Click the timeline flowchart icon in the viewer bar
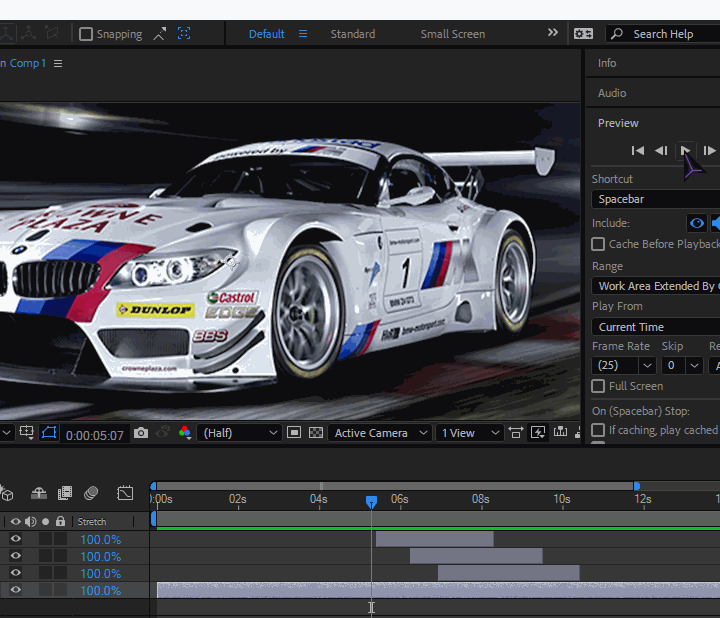Screen dimensions: 720x618 pos(560,432)
